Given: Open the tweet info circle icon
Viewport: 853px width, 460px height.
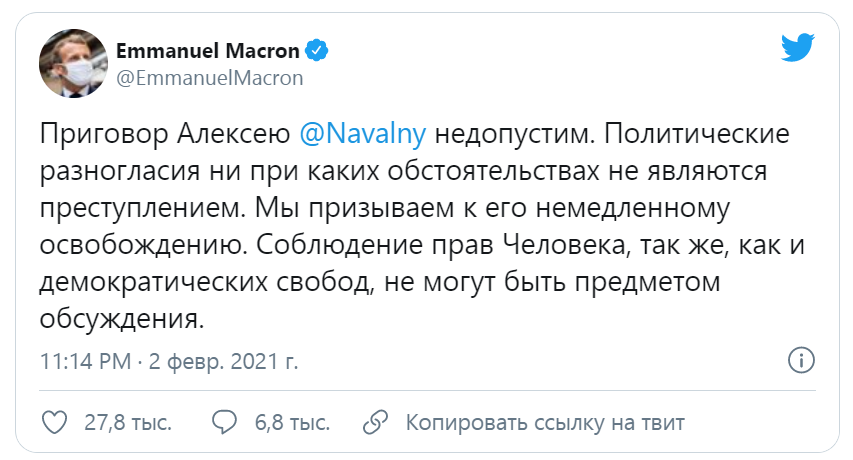Looking at the screenshot, I should click(x=801, y=359).
